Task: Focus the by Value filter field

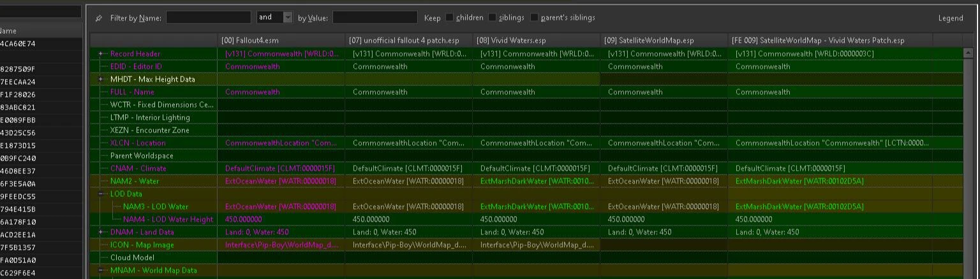Action: (x=375, y=18)
